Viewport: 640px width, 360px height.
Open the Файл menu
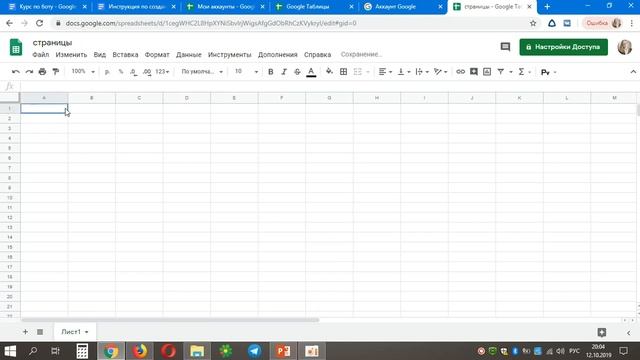coord(40,54)
